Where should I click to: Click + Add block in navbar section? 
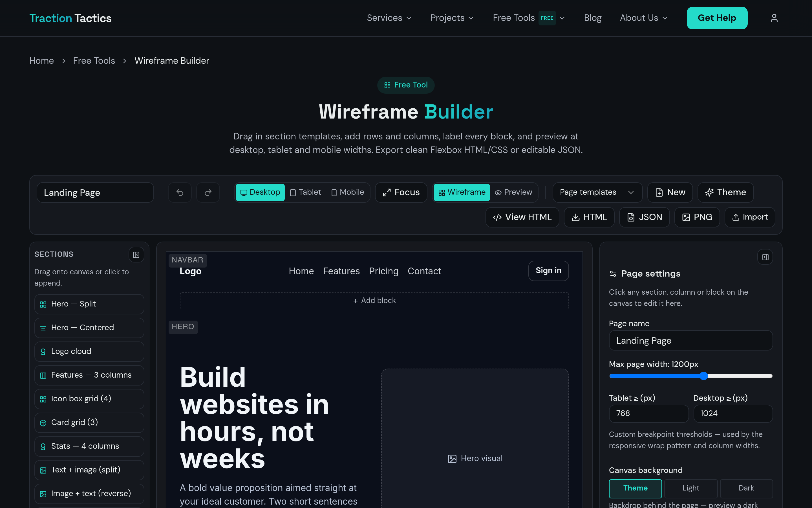coord(374,301)
